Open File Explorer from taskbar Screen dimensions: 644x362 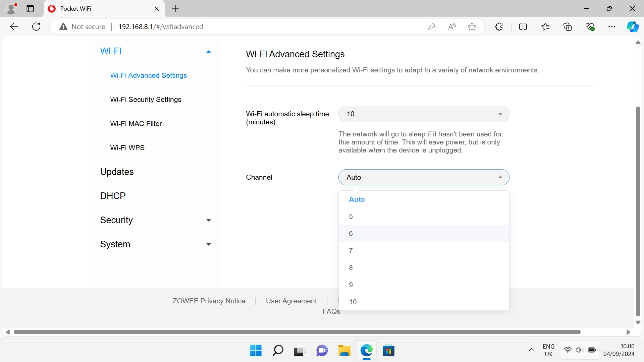coord(344,351)
